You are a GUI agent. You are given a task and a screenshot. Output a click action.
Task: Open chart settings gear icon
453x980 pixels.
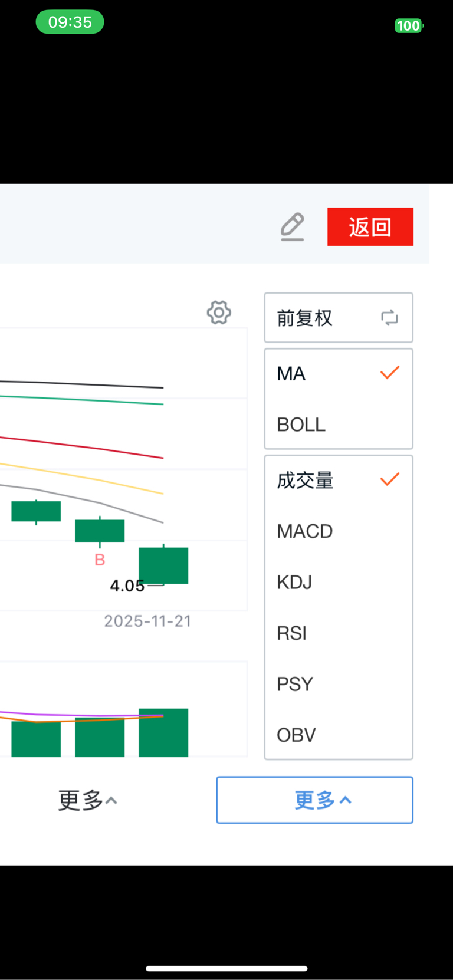(x=219, y=313)
